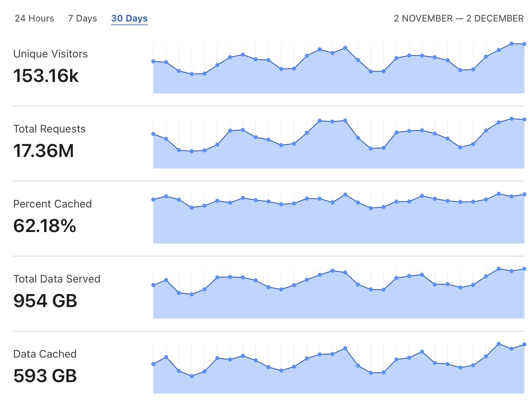Select the Percent Cached label
532x402 pixels.
(x=53, y=204)
